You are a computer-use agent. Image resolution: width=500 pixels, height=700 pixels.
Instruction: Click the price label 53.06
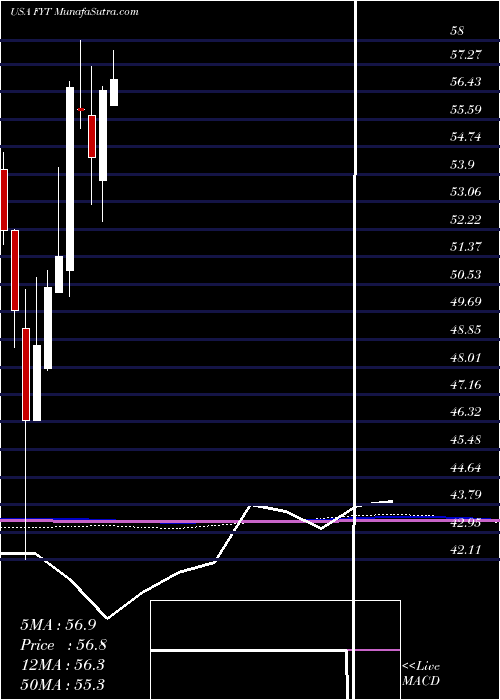(466, 192)
